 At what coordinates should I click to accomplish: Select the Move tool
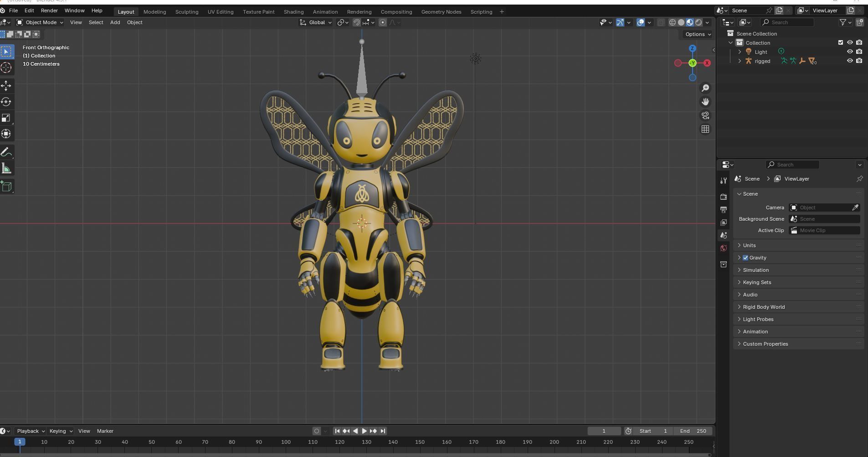(x=6, y=85)
